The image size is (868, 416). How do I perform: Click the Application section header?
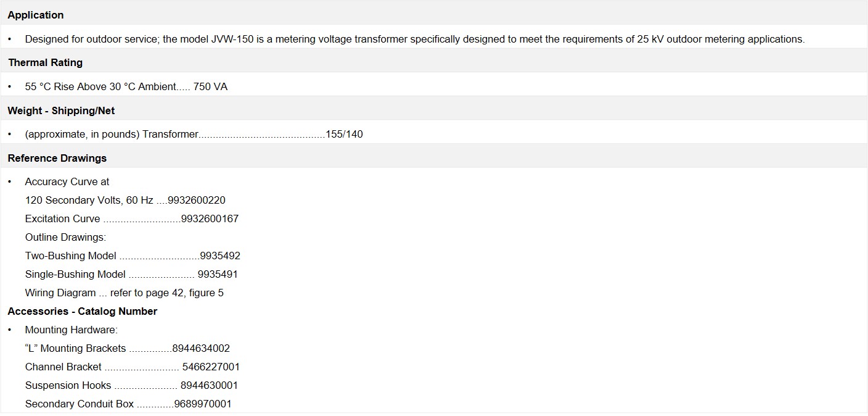(36, 15)
